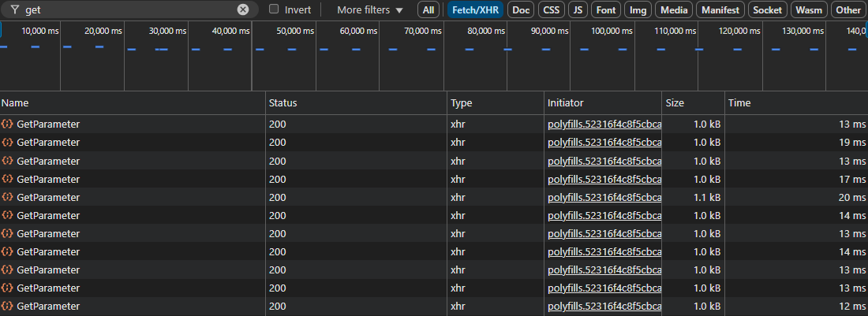This screenshot has width=868, height=316.
Task: Filter by Socket requests
Action: pyautogui.click(x=767, y=10)
